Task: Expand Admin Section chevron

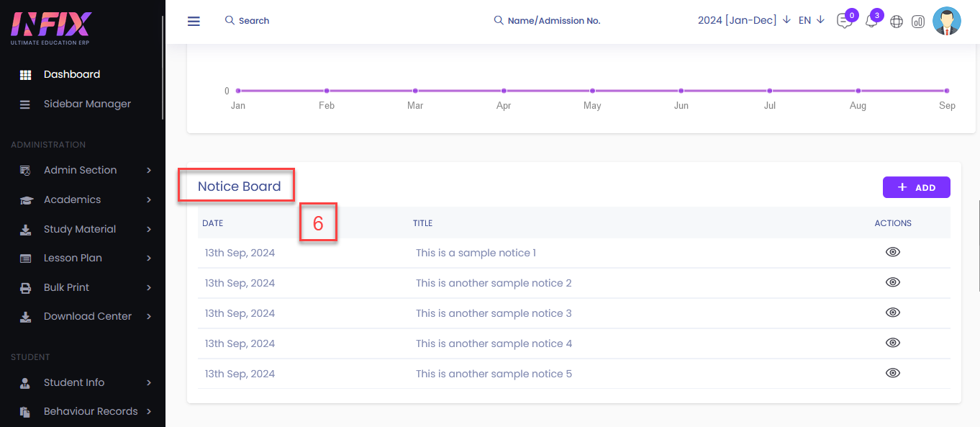Action: tap(149, 170)
